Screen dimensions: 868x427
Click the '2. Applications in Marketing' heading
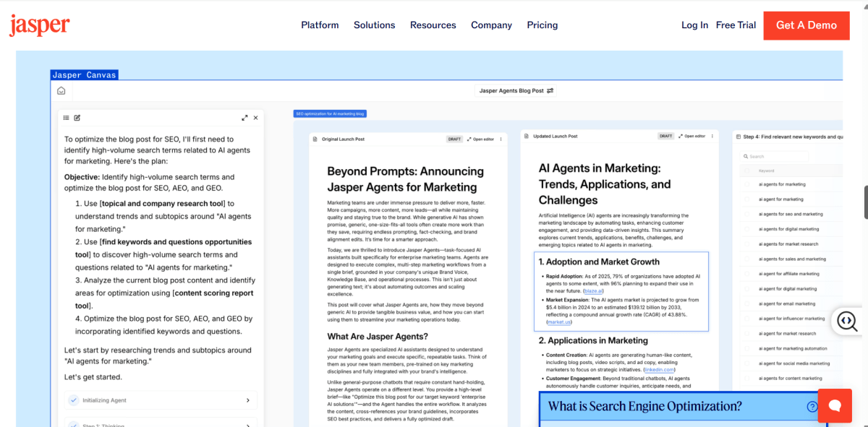pos(593,340)
